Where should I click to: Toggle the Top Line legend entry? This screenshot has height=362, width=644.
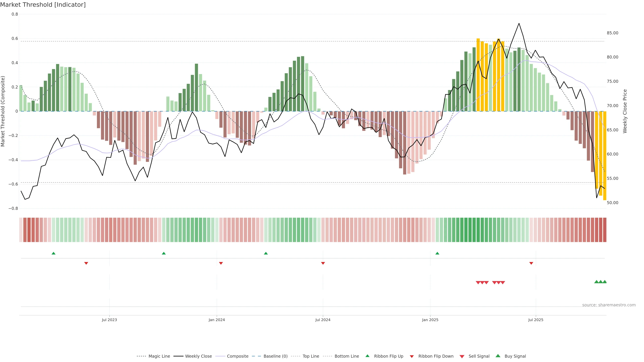(311, 356)
